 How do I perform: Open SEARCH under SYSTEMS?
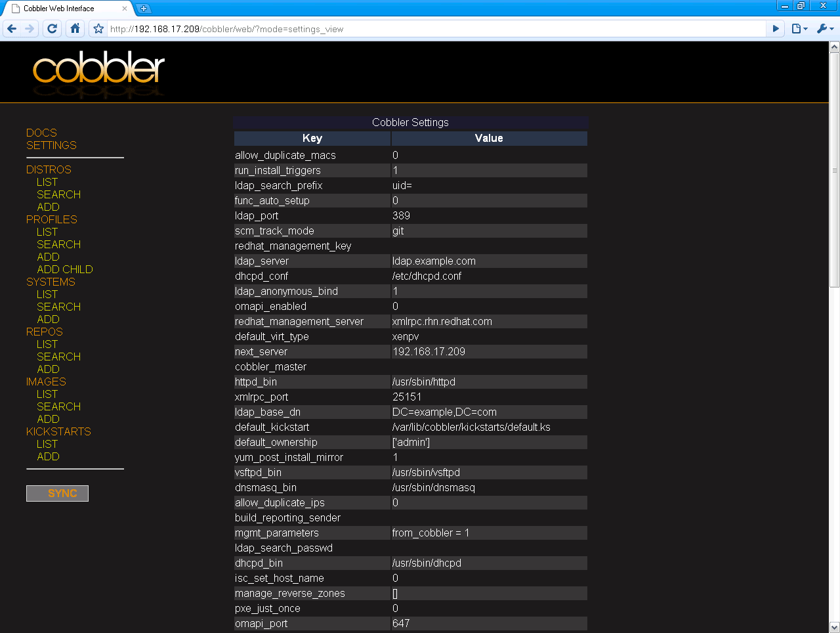59,307
